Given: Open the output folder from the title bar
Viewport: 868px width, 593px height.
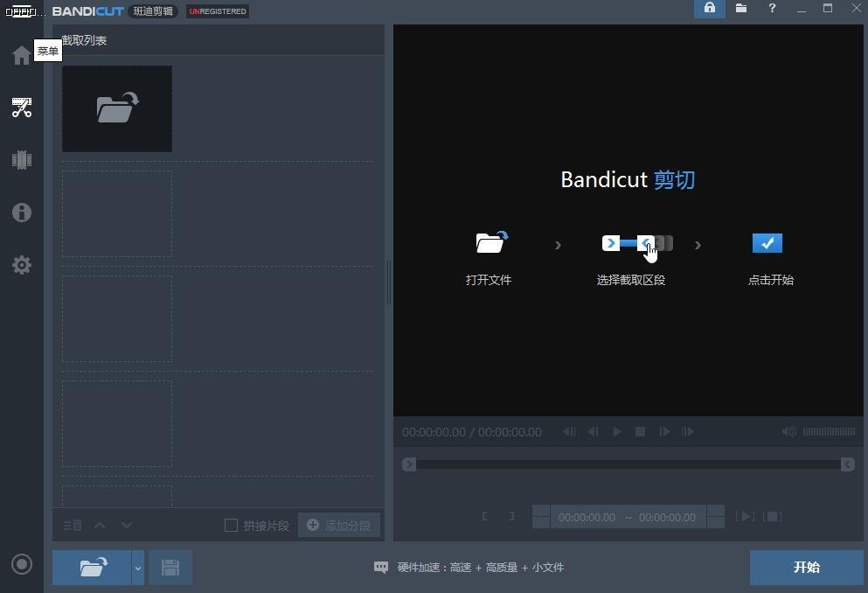Looking at the screenshot, I should pos(741,8).
